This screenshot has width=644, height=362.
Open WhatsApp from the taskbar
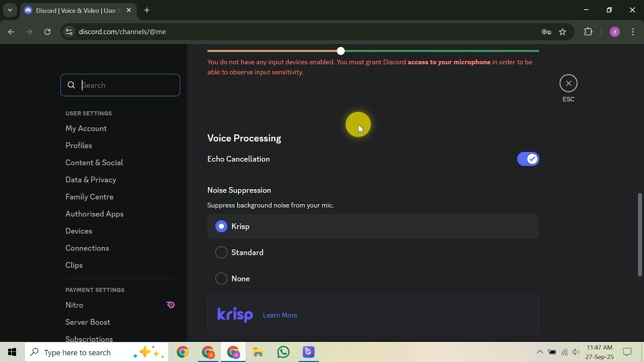point(283,352)
